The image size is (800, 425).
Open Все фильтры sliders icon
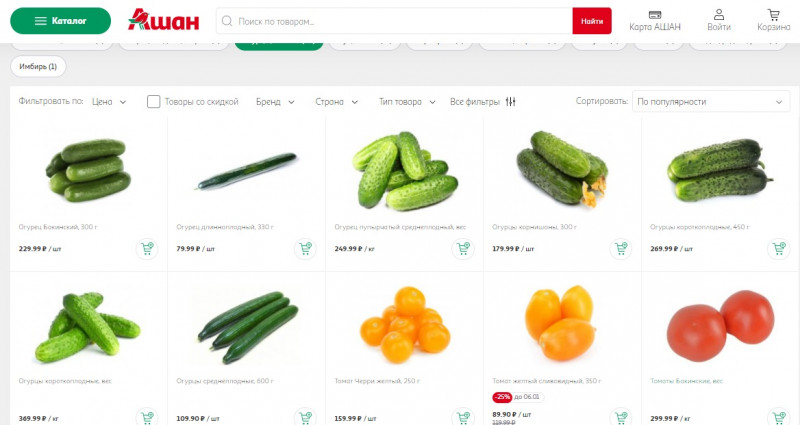click(511, 102)
